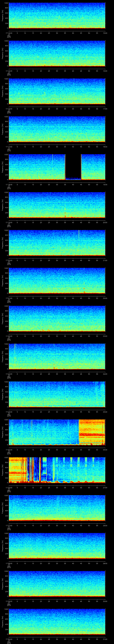The height and width of the screenshot is (644, 114).
Task: Click the 17:00 end time label
Action: (105, 109)
